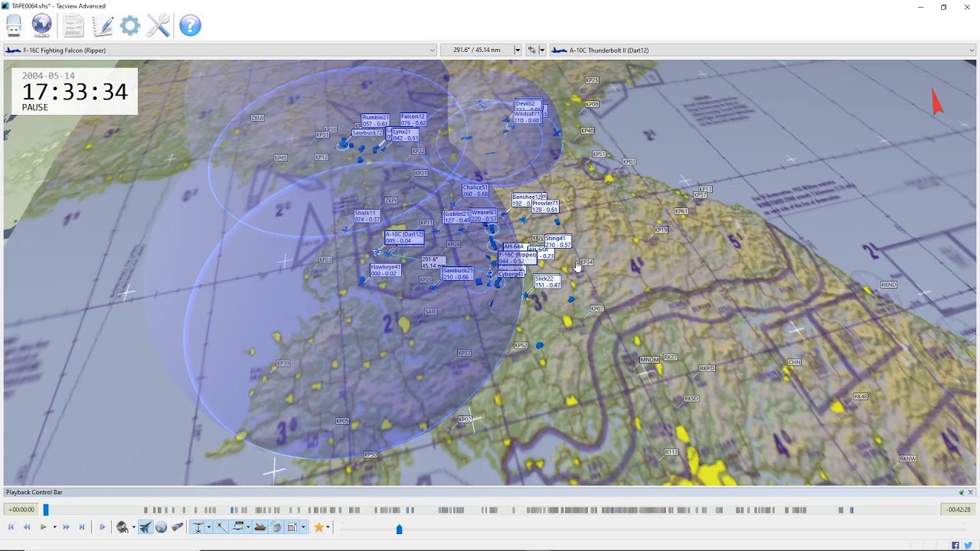Click the red north arrow compass marker

click(x=936, y=101)
